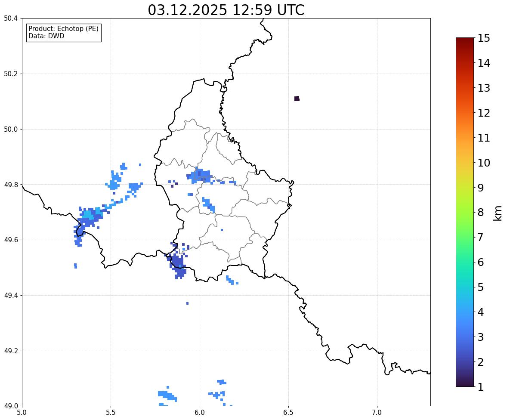This screenshot has width=507, height=420.
Task: Click the colorbar tick label 12
Action: (x=483, y=113)
